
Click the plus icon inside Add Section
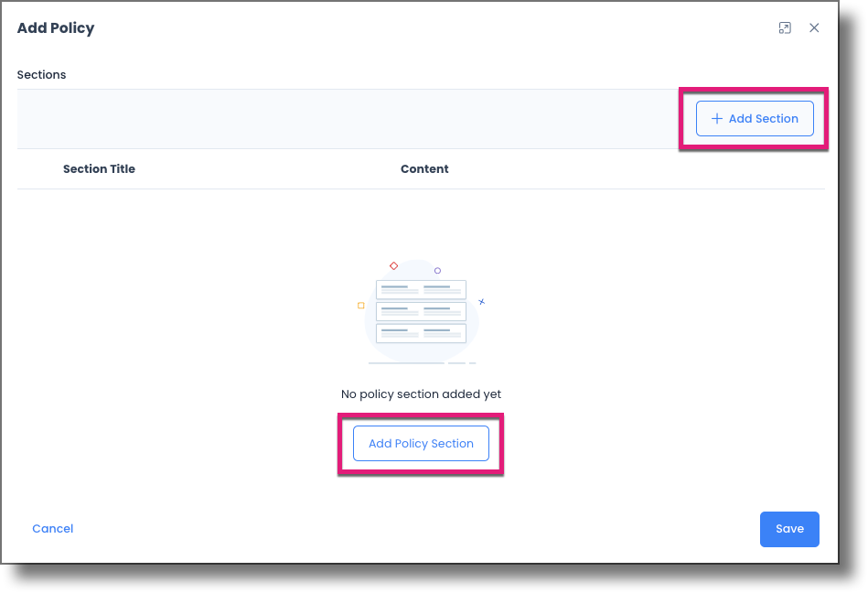point(717,118)
